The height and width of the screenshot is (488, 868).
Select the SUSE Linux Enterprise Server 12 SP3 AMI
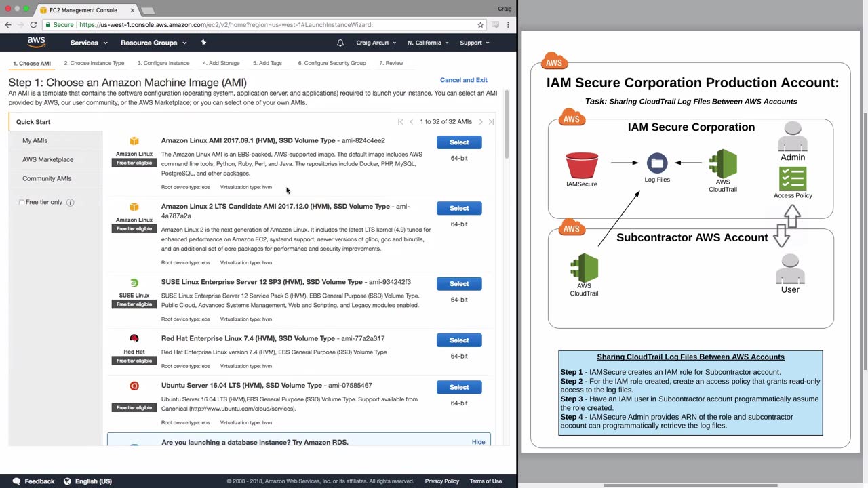point(459,284)
